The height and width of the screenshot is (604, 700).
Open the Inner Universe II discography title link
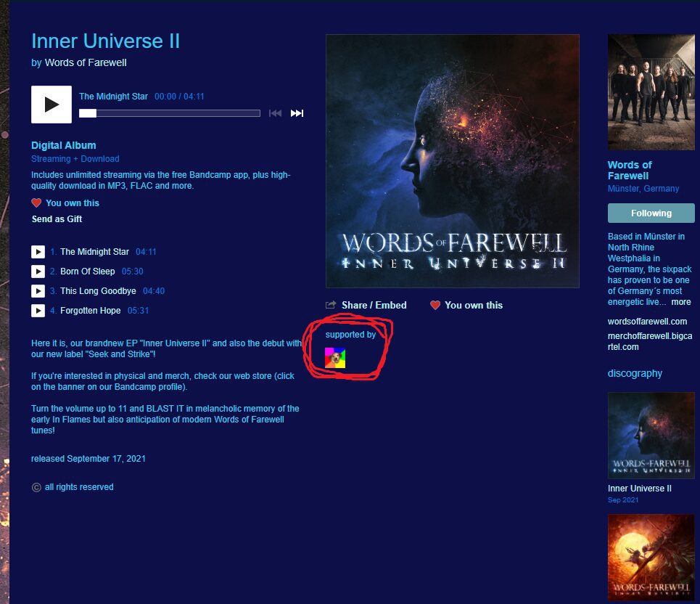point(640,489)
